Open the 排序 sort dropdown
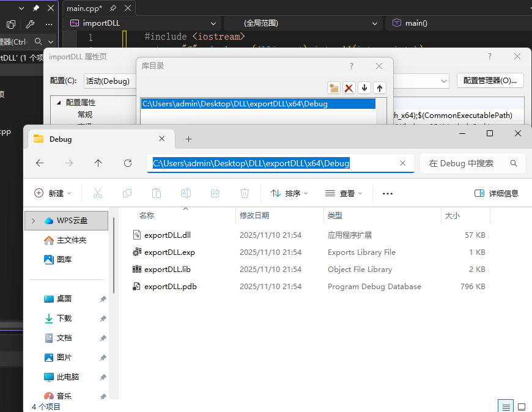Screen dimensions: 532x412 289,193
